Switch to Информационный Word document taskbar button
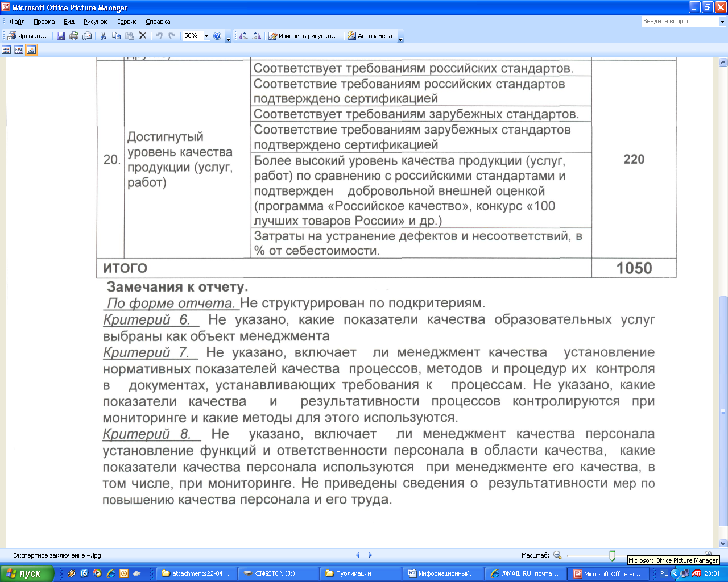This screenshot has height=582, width=728. 442,573
